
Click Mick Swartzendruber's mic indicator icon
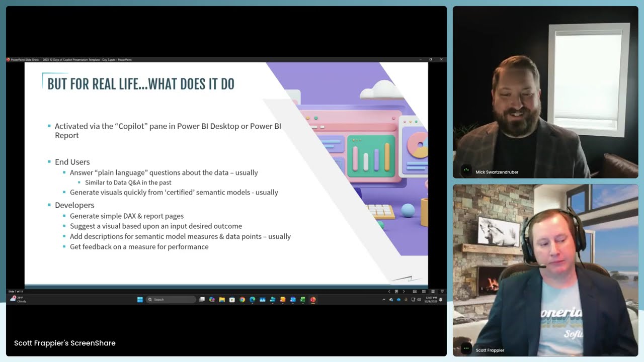(x=466, y=170)
